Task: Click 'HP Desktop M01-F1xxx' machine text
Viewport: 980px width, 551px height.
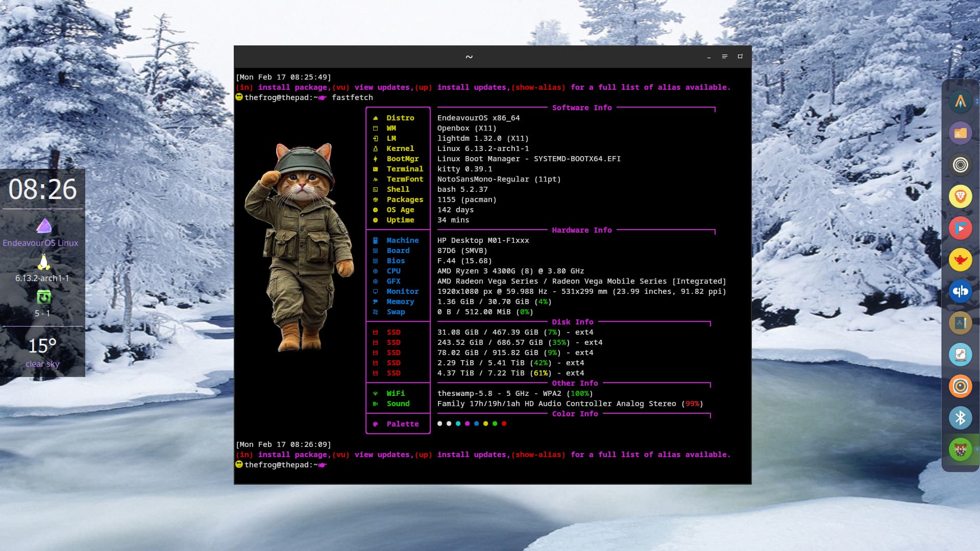Action: [483, 240]
